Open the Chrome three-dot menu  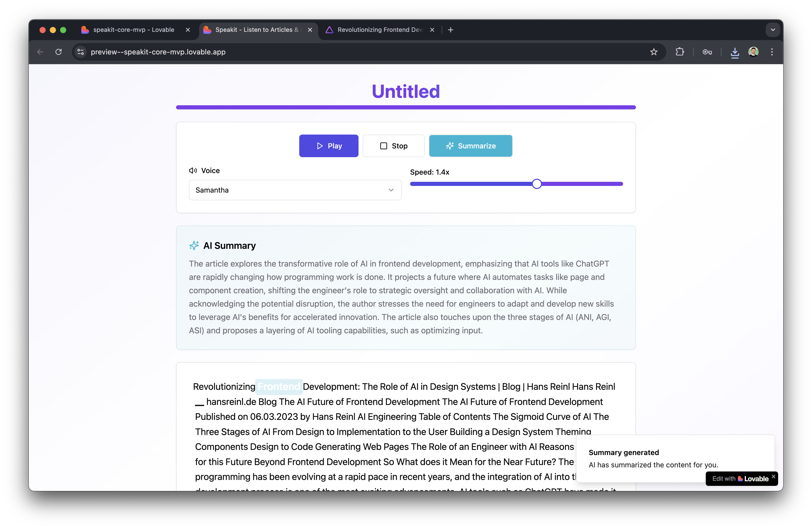[x=772, y=52]
